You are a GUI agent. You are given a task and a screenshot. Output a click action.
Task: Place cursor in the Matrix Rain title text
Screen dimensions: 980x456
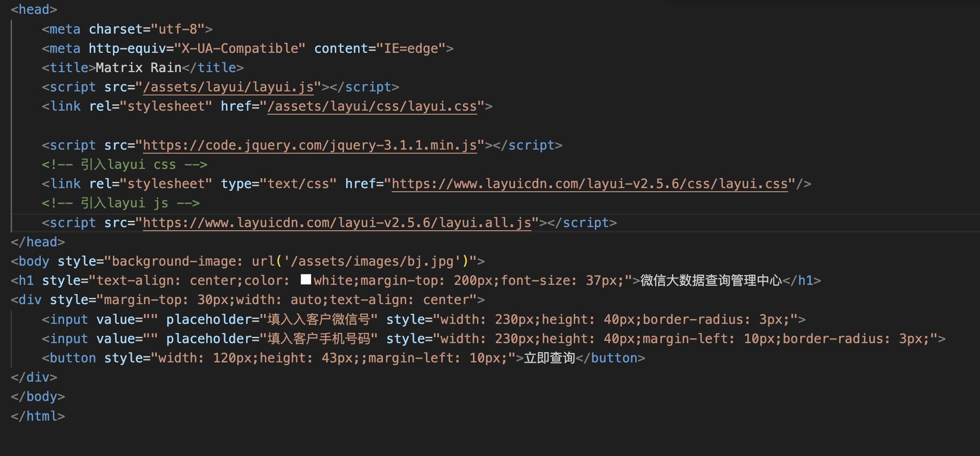point(139,68)
